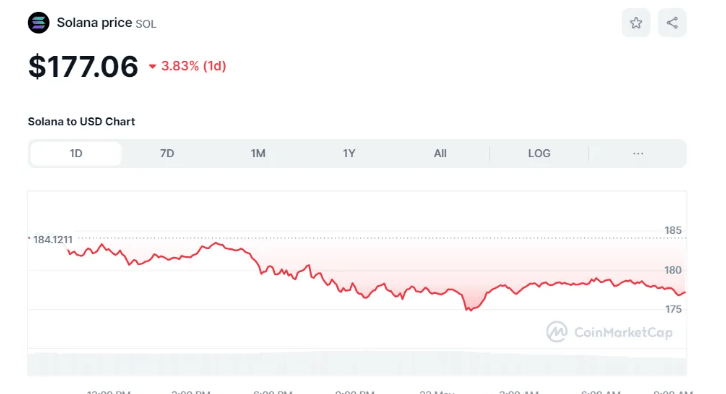726x394 pixels.
Task: Open the share icon button
Action: click(672, 23)
